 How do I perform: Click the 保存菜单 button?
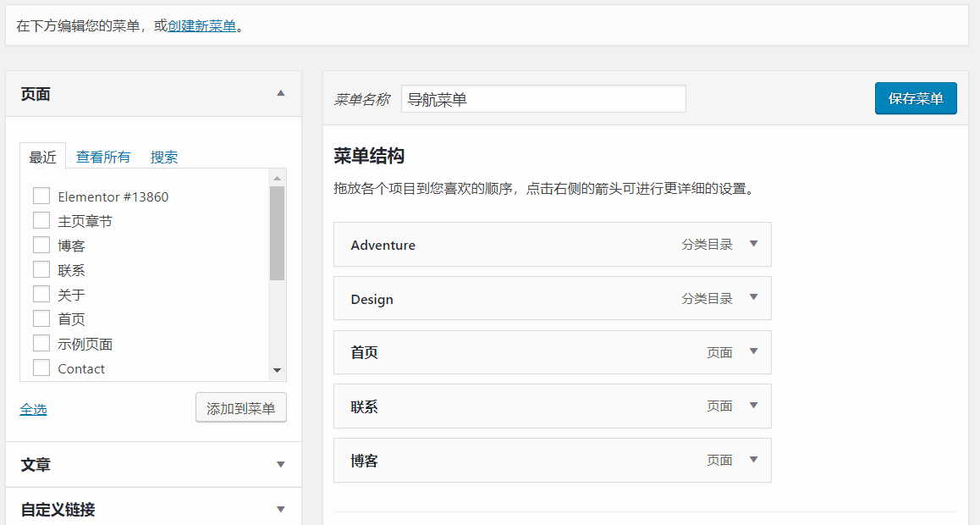[916, 98]
